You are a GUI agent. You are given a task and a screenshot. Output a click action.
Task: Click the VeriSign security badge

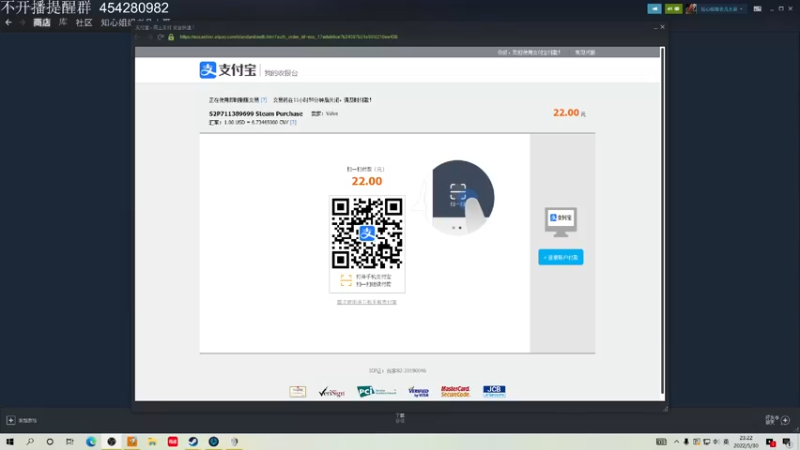(x=332, y=391)
